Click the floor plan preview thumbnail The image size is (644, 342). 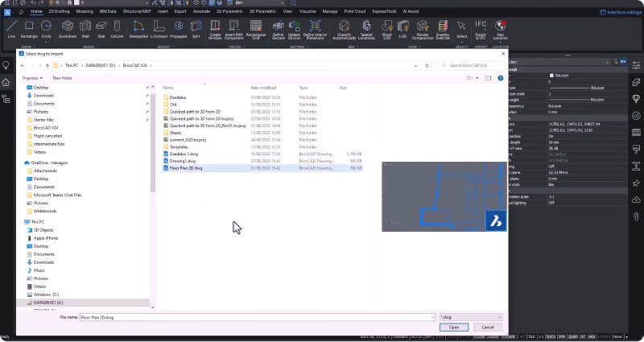pos(444,196)
